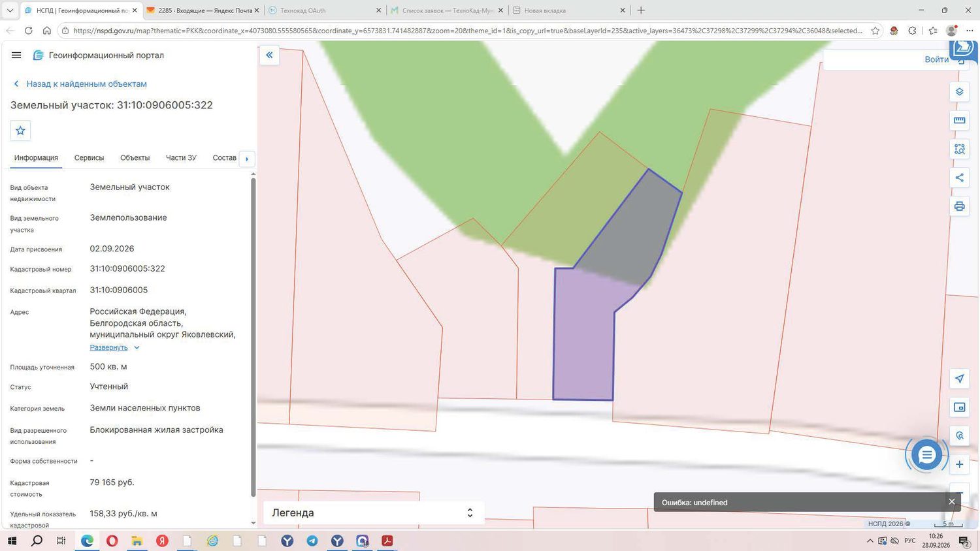
Task: Open browser extensions puzzle icon
Action: (913, 31)
